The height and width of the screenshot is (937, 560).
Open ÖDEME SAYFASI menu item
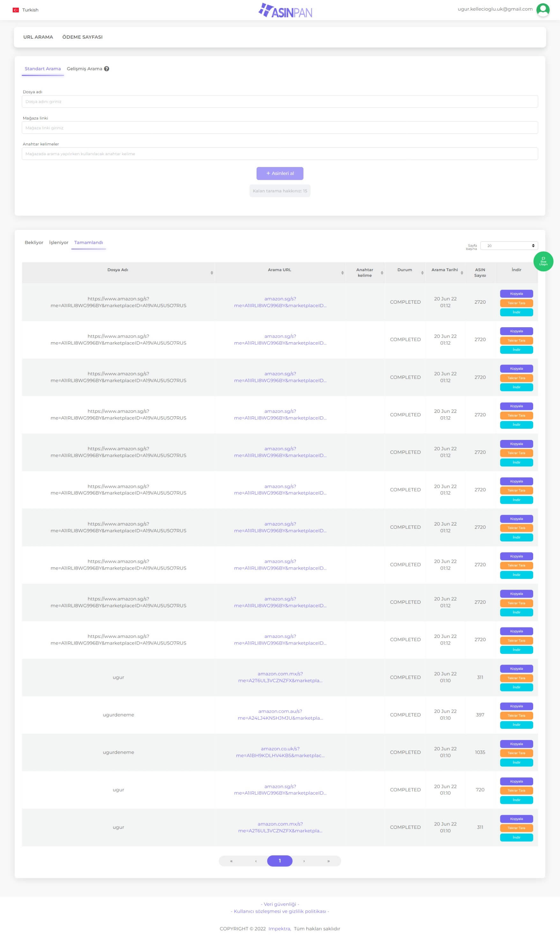click(82, 37)
